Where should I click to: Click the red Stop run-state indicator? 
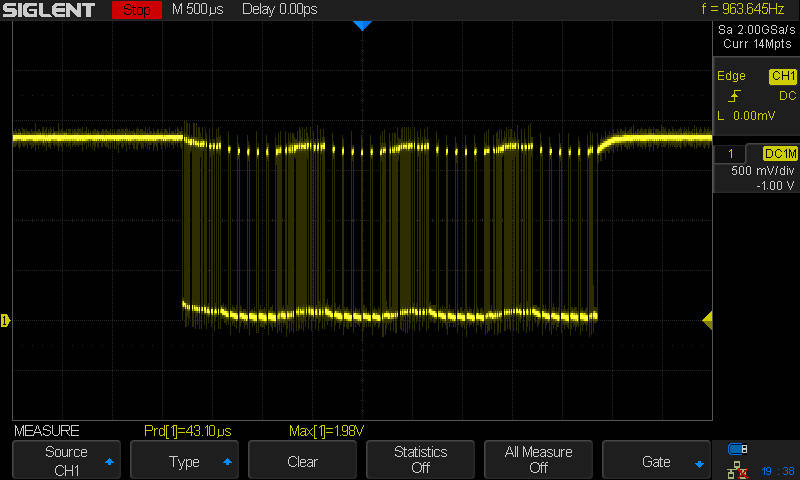point(137,10)
